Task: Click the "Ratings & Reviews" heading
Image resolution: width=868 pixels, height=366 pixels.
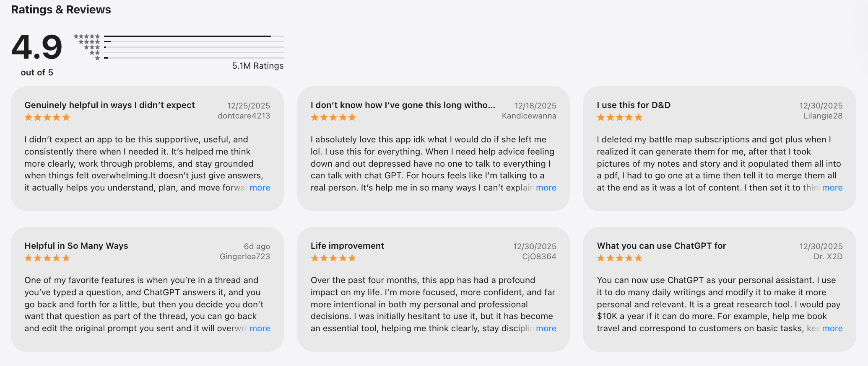Action: pyautogui.click(x=61, y=10)
